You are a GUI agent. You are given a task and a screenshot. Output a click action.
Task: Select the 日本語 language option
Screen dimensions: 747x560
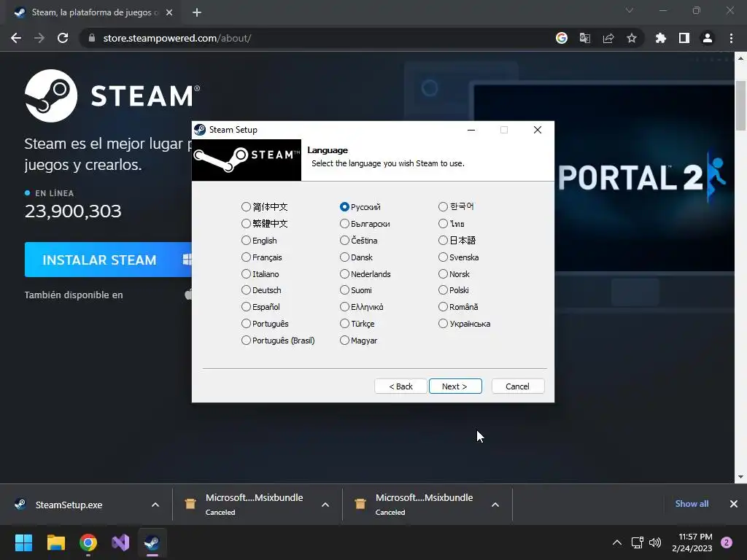(457, 241)
